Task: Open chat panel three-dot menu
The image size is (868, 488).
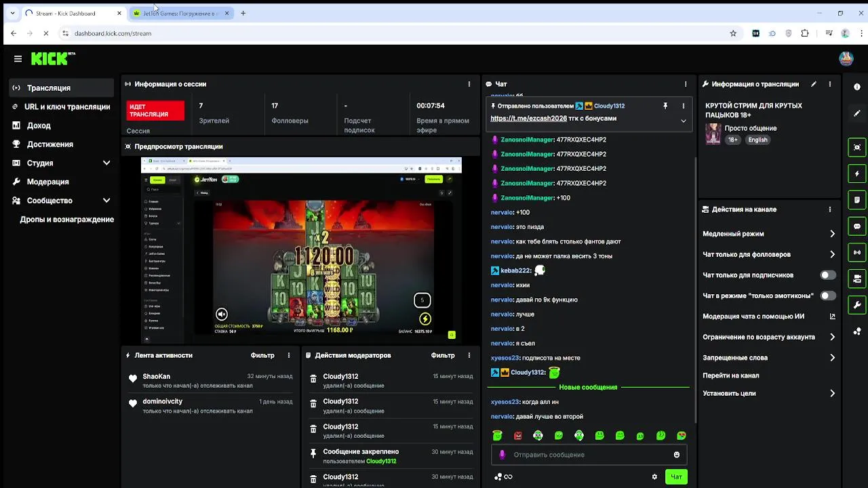Action: [686, 84]
